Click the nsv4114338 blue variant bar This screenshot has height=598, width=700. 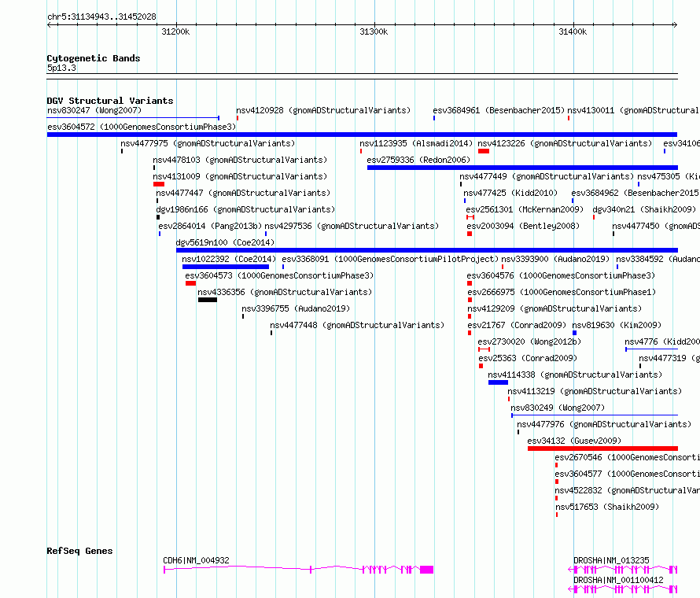pyautogui.click(x=498, y=382)
